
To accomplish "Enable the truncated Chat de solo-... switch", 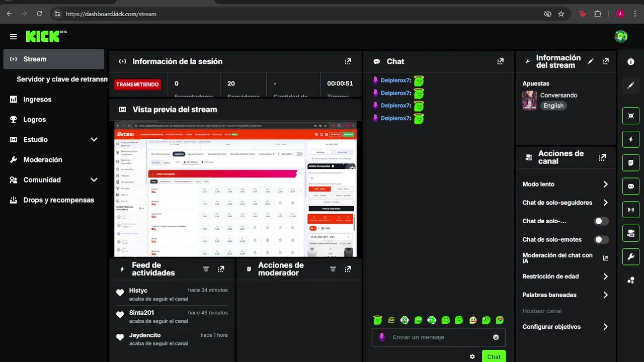I will coord(601,221).
